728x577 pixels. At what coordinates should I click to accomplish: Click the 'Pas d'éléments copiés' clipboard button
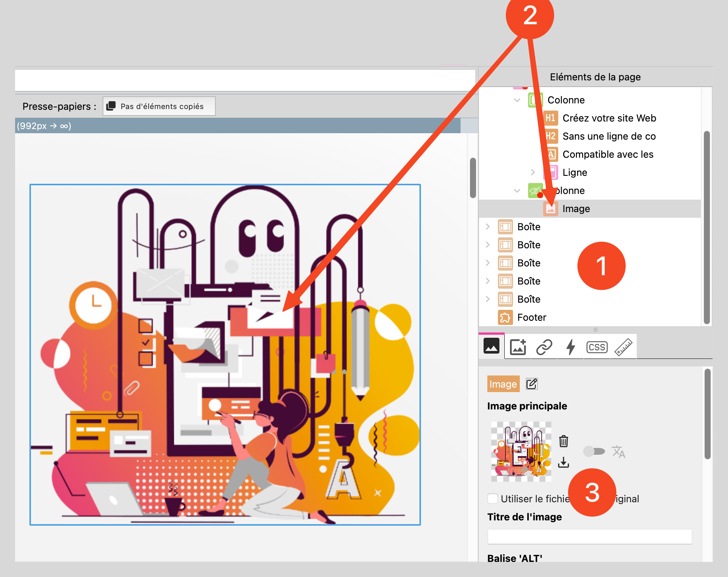[159, 106]
